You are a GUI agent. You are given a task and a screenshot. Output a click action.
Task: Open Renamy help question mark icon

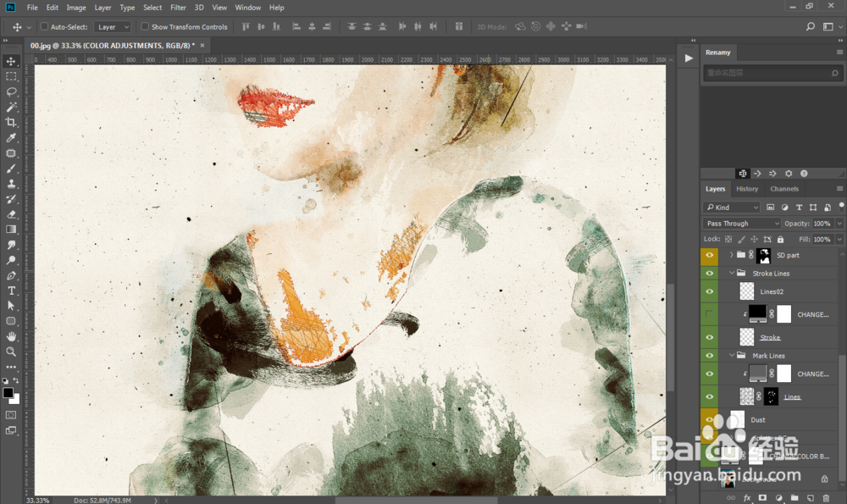804,174
